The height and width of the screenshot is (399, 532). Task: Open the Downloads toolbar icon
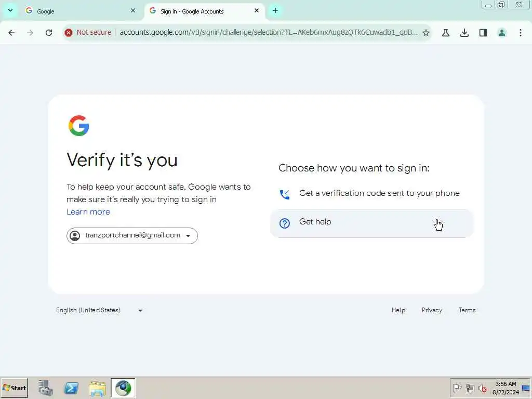click(464, 33)
